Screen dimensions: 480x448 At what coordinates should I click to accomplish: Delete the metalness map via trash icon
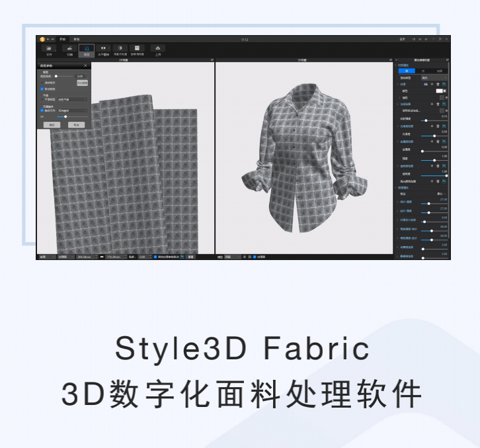click(438, 142)
